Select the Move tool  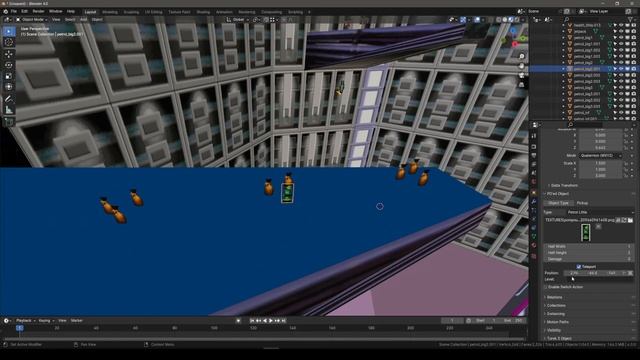coord(9,54)
